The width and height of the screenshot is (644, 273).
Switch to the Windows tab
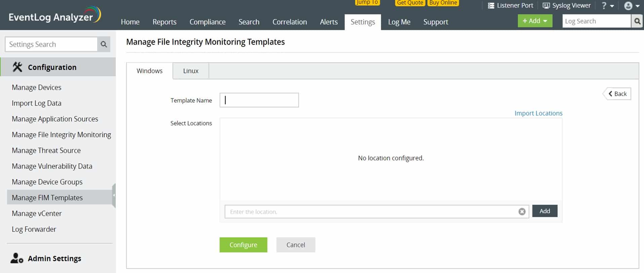coord(150,71)
